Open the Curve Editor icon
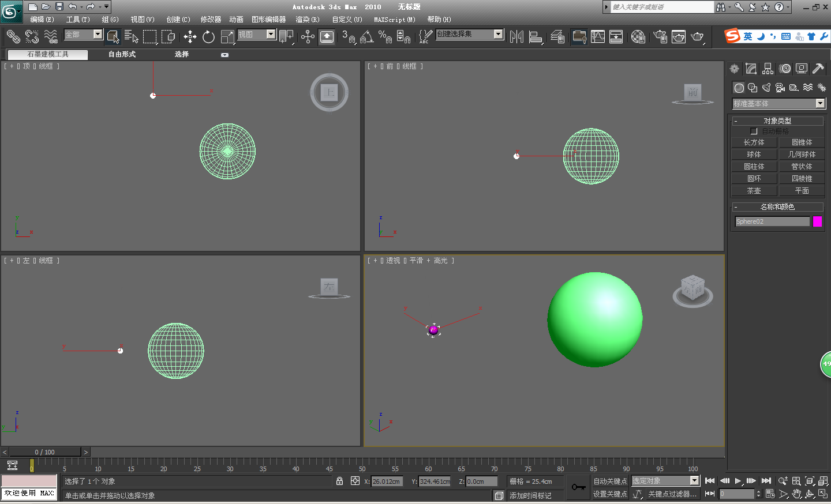 [598, 37]
